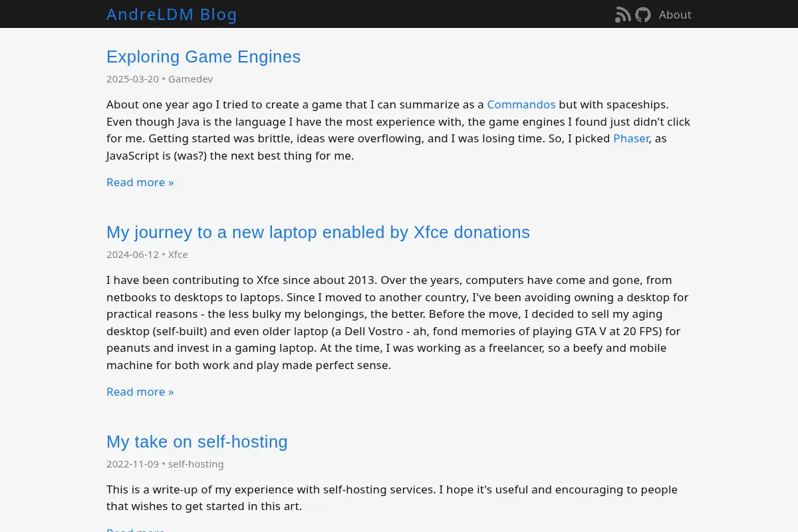Click the Xfce laptop post summary paragraph
The height and width of the screenshot is (532, 798).
click(398, 323)
